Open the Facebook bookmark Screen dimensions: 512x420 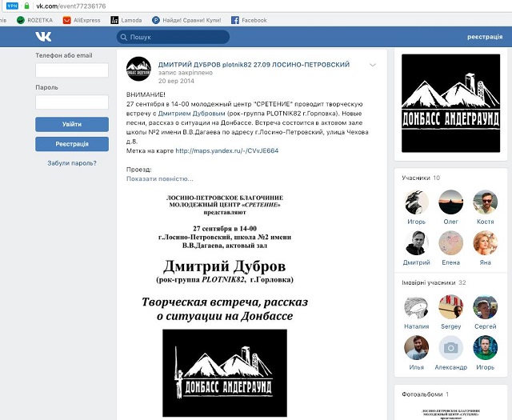tap(249, 20)
